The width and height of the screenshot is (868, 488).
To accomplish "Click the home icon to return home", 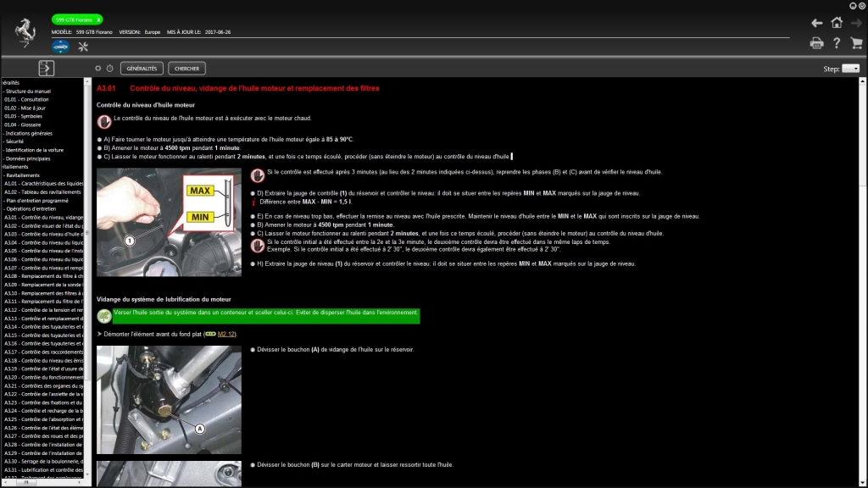I will click(837, 22).
